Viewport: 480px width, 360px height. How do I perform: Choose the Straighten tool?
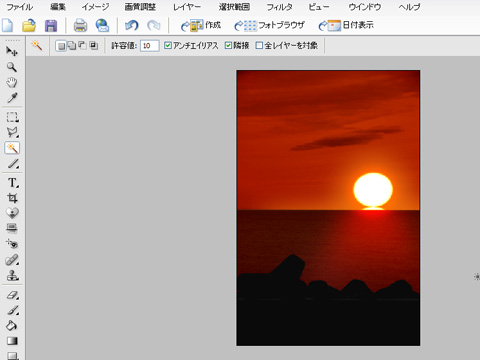(x=12, y=228)
